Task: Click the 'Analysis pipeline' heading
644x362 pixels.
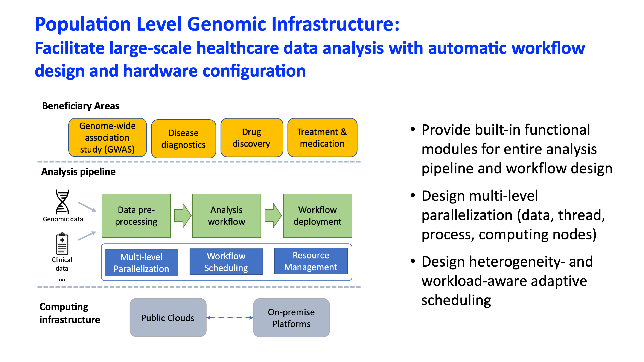Action: coord(79,172)
